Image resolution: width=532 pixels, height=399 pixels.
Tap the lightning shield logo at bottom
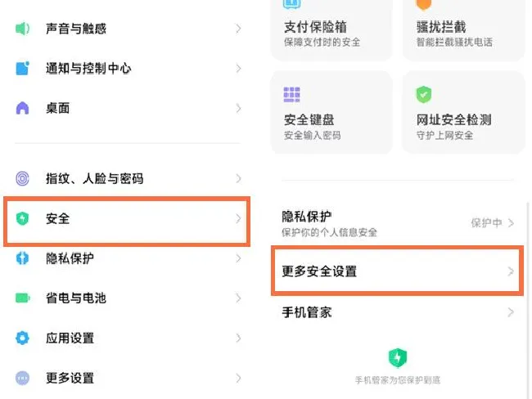(x=397, y=357)
